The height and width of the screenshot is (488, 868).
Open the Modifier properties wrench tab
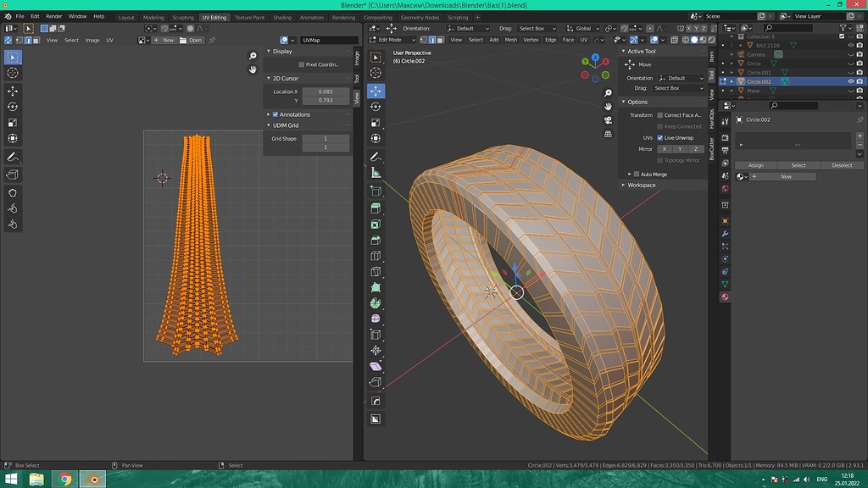tap(725, 234)
